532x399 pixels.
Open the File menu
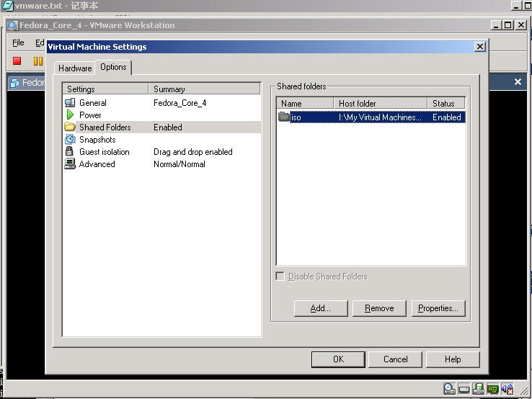coord(18,42)
